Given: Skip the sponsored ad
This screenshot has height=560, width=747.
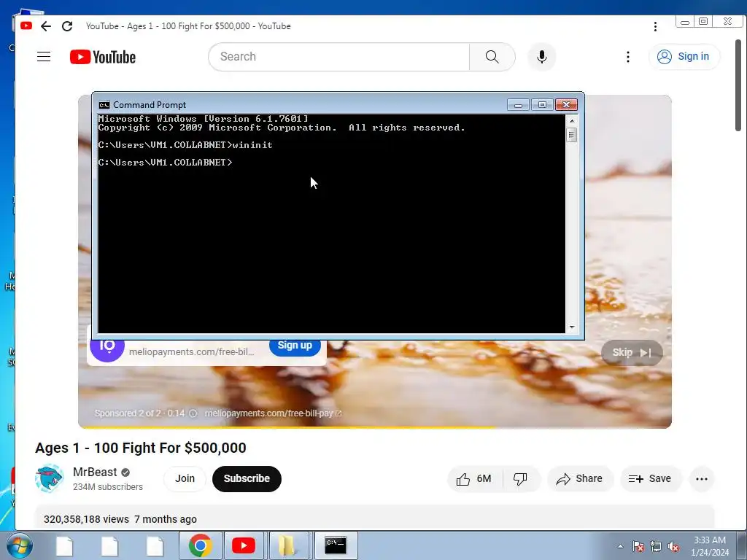Looking at the screenshot, I should [632, 353].
